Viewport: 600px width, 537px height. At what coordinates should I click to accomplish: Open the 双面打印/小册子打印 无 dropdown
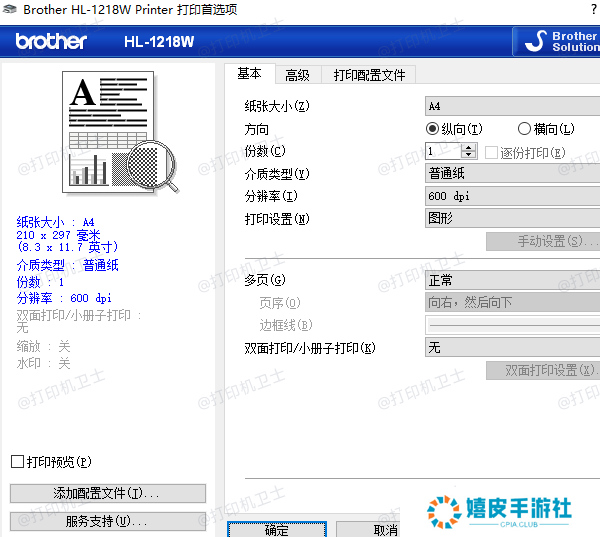(512, 348)
